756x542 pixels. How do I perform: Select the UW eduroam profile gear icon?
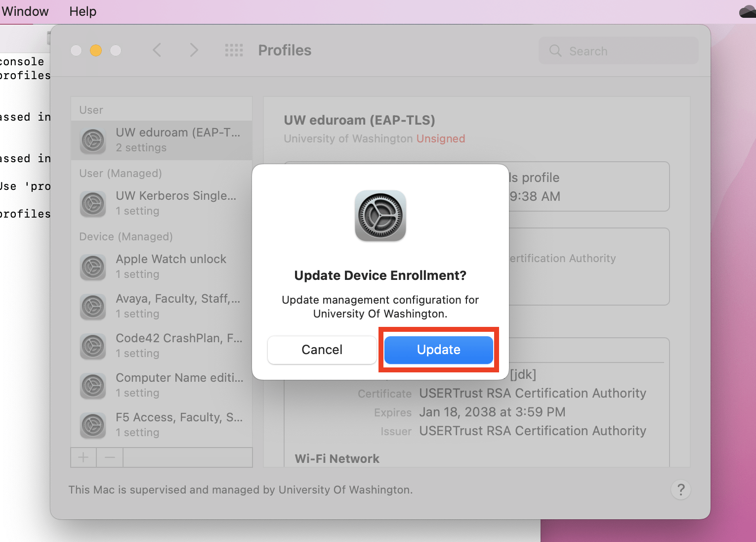(x=93, y=140)
